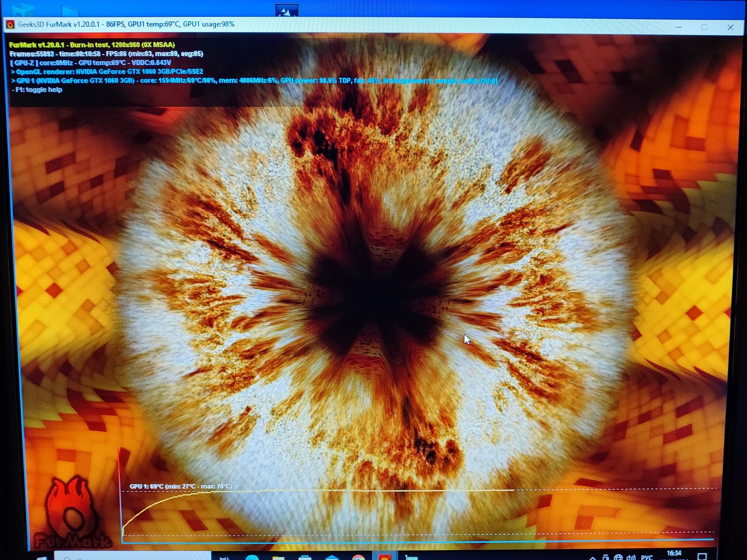Close the FurMark burn-in window
Image resolution: width=747 pixels, height=560 pixels.
coord(730,27)
